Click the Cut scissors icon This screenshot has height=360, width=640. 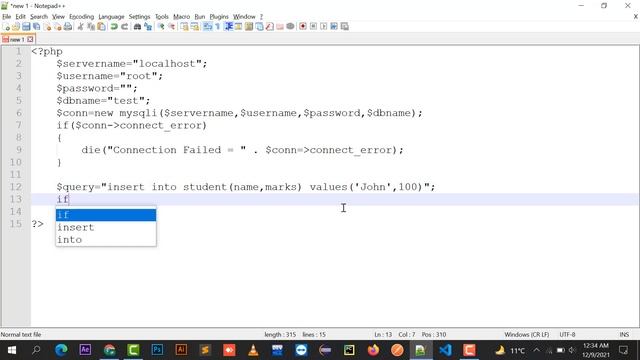80,27
